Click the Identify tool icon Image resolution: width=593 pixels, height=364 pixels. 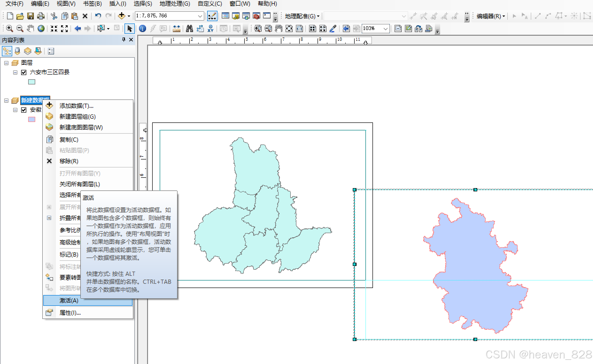click(143, 29)
